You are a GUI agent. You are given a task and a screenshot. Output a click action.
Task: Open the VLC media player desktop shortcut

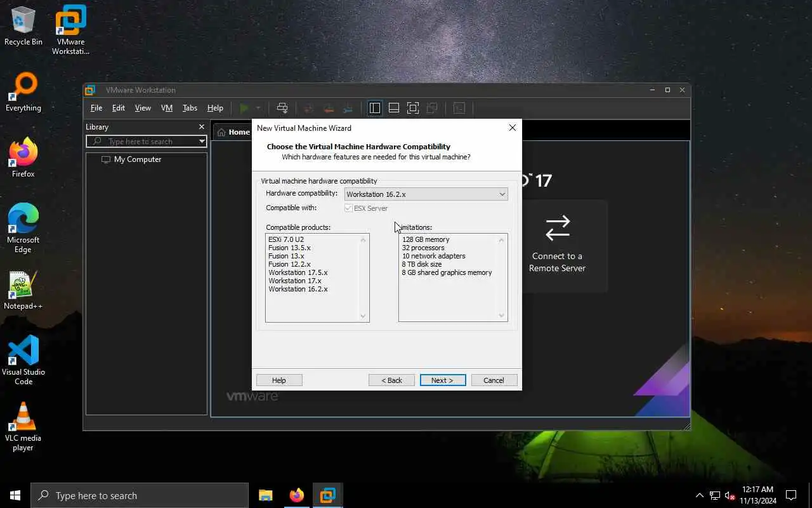23,426
